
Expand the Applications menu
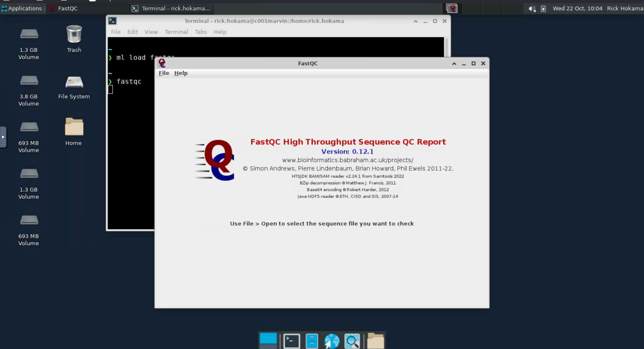point(23,8)
